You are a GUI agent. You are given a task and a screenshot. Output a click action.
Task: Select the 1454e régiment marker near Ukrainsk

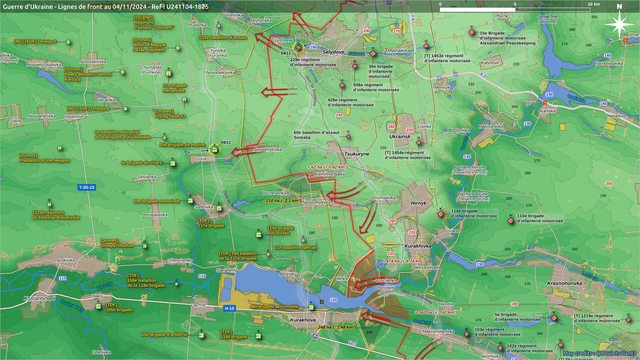419,142
